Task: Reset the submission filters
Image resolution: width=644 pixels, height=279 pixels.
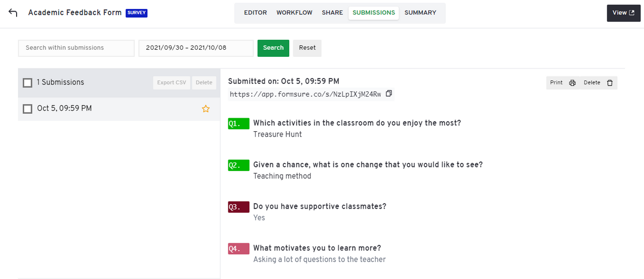Action: click(x=307, y=48)
